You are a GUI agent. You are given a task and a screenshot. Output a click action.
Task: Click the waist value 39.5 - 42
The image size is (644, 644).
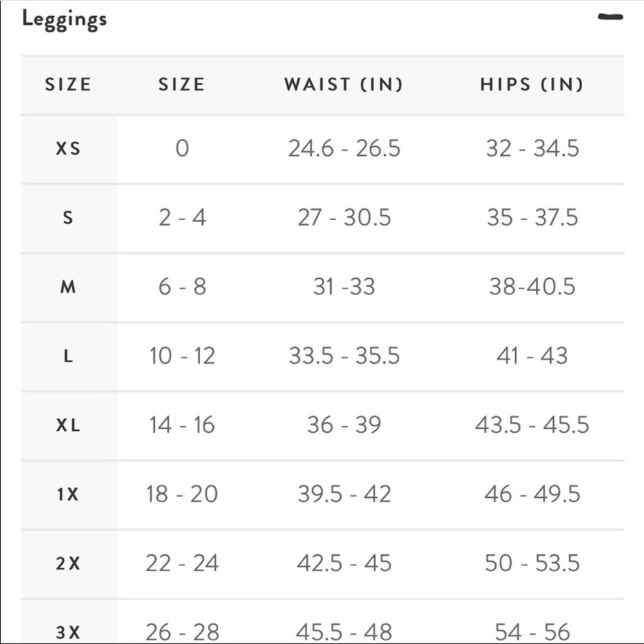(x=344, y=495)
